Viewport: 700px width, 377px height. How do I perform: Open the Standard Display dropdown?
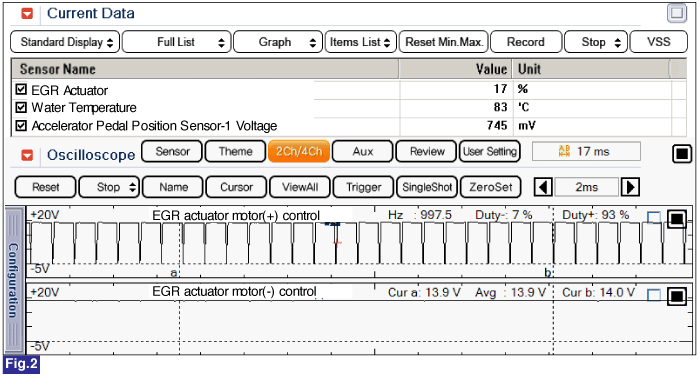pos(65,42)
